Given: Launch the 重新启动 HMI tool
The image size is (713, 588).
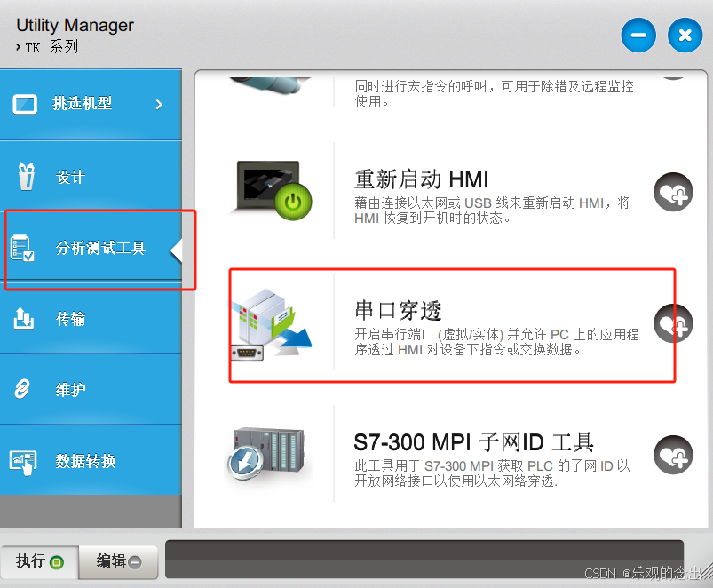Looking at the screenshot, I should click(x=422, y=179).
